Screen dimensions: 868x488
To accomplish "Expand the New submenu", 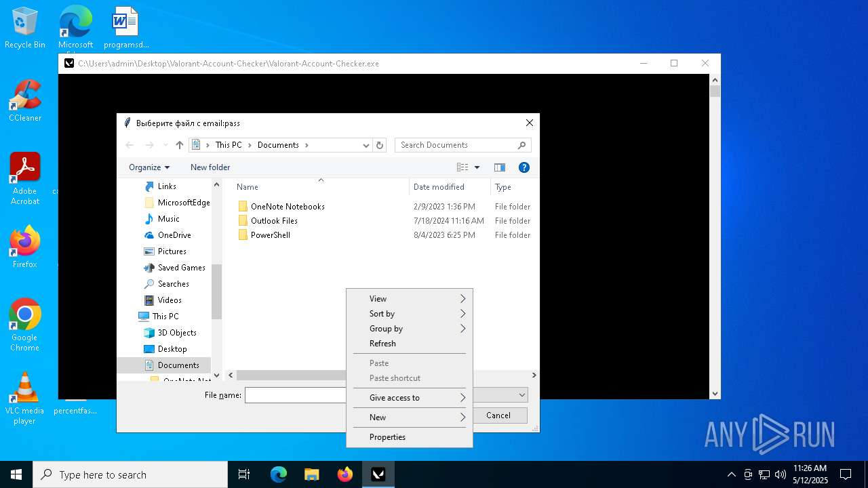I will click(410, 418).
